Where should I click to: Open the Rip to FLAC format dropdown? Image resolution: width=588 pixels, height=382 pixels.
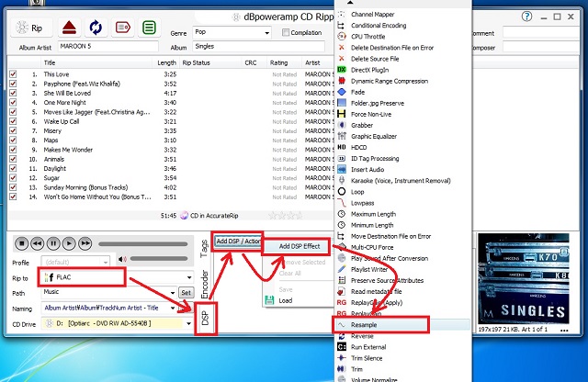[189, 277]
